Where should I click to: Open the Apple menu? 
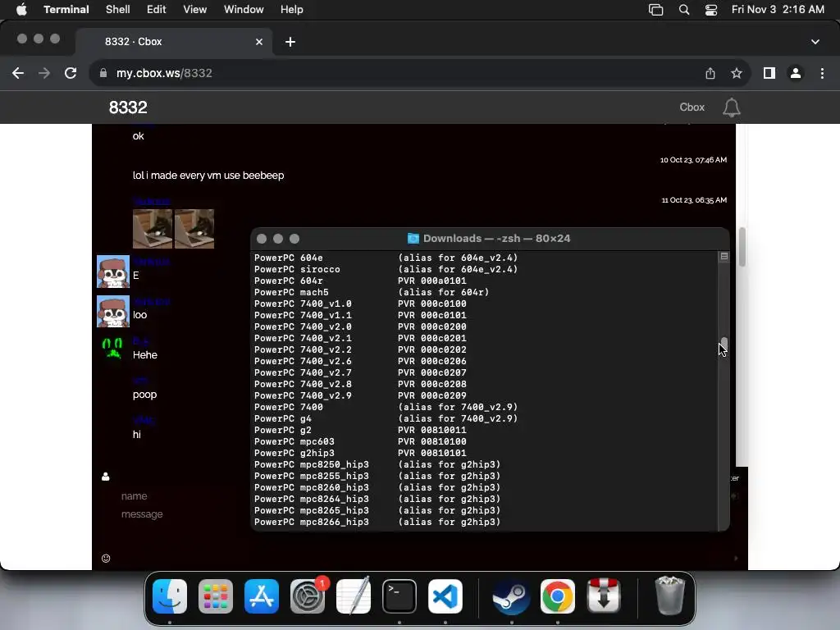click(x=21, y=10)
